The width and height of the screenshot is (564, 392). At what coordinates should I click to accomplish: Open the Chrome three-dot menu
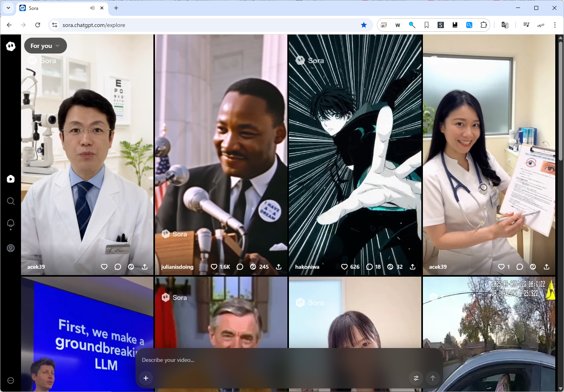(555, 25)
